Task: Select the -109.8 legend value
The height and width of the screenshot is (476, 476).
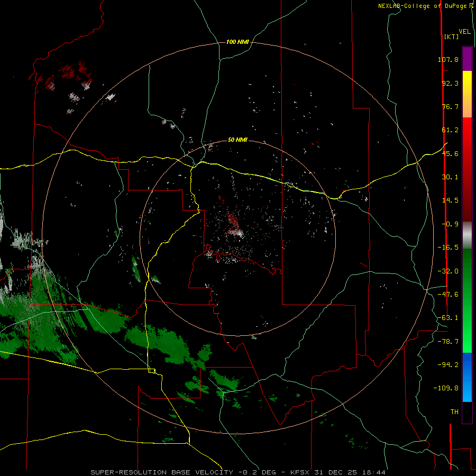Action: (446, 388)
